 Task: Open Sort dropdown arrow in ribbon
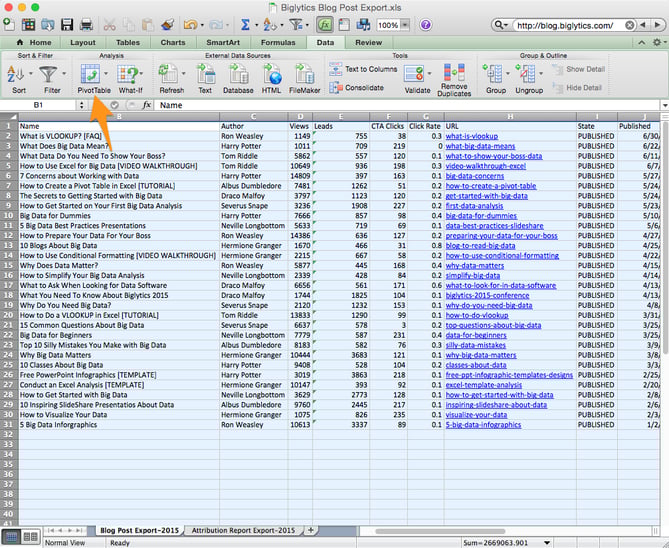[31, 73]
